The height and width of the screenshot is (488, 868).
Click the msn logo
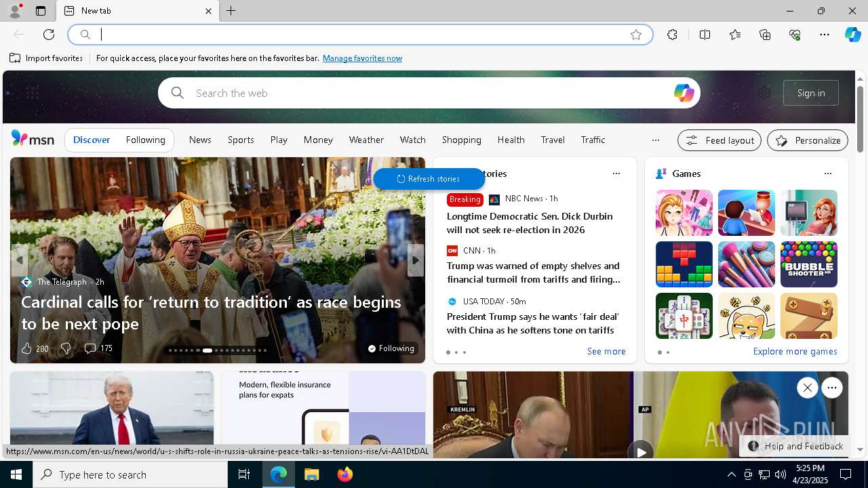33,139
